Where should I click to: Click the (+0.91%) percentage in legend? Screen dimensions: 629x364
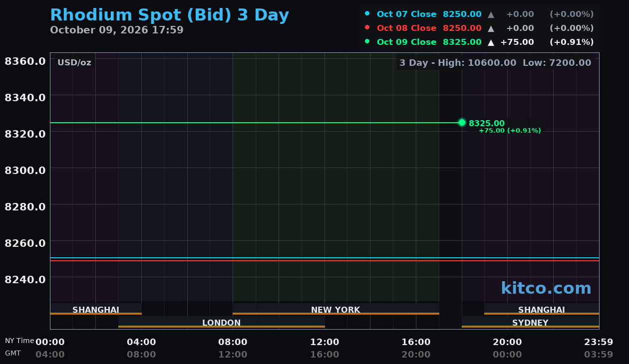coord(572,42)
